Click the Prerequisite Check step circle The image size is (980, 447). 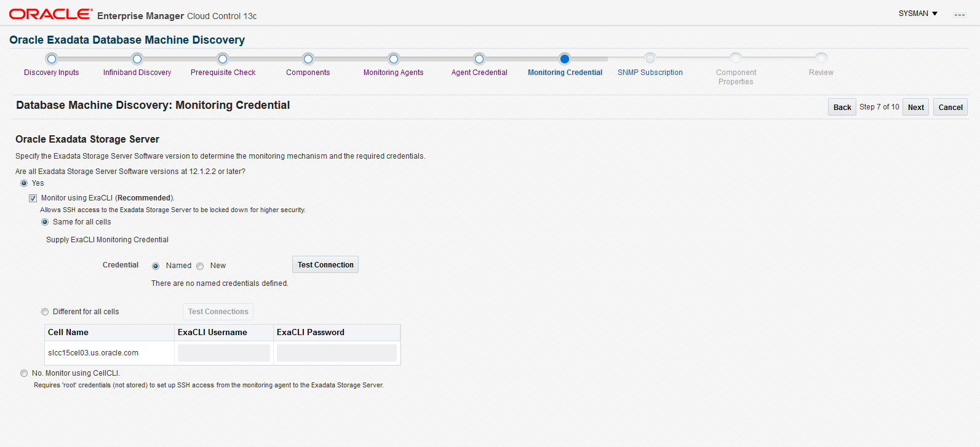click(223, 59)
